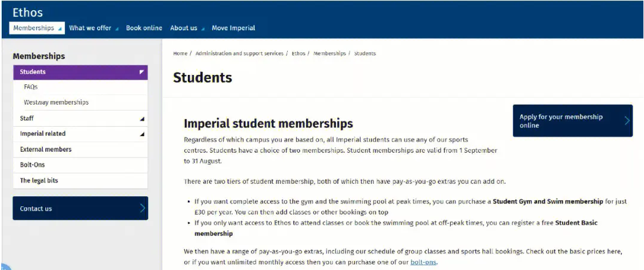644x270 pixels.
Task: Select Book online in the navigation bar
Action: coord(144,28)
